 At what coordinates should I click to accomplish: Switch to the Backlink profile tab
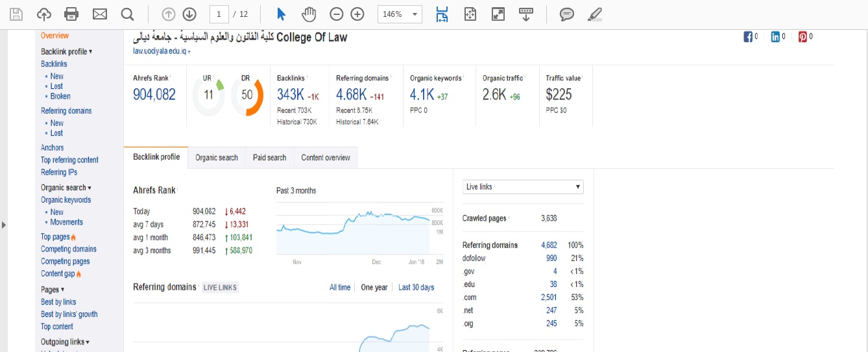click(x=156, y=157)
